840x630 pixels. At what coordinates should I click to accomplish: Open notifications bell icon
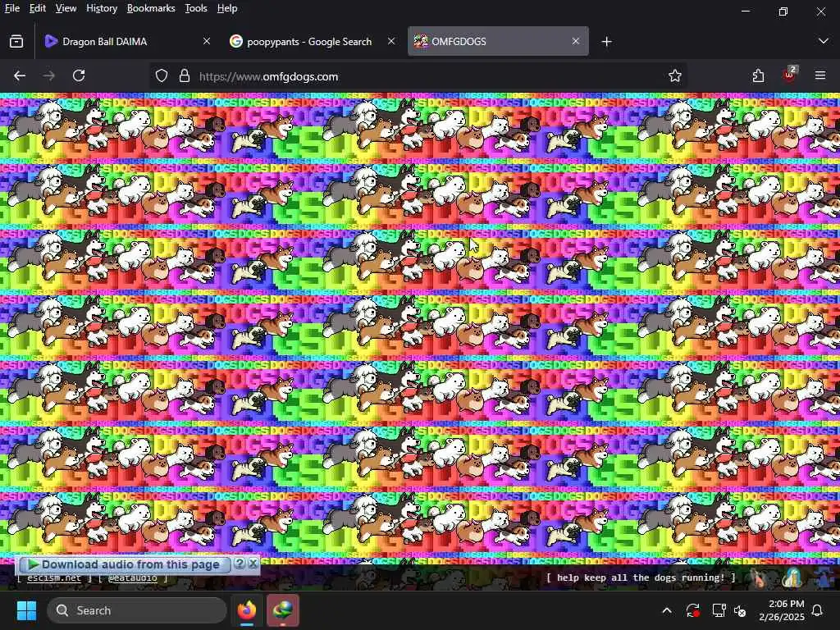[x=818, y=610]
